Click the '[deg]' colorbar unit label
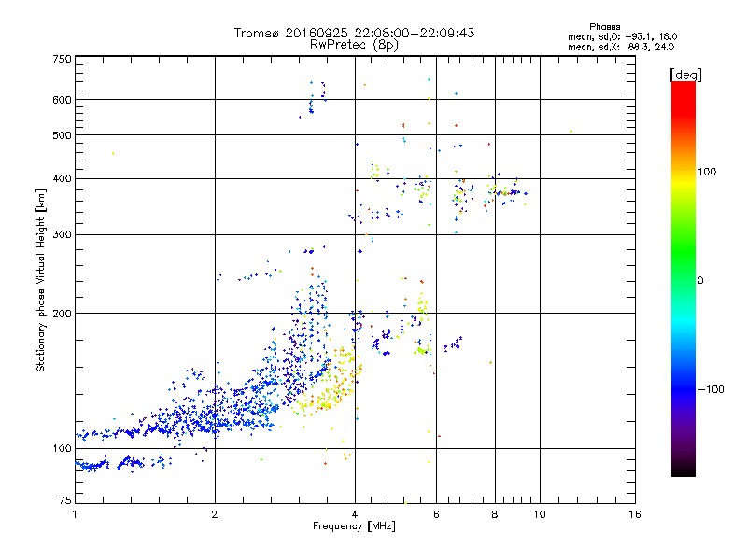Image resolution: width=747 pixels, height=560 pixels. click(685, 75)
